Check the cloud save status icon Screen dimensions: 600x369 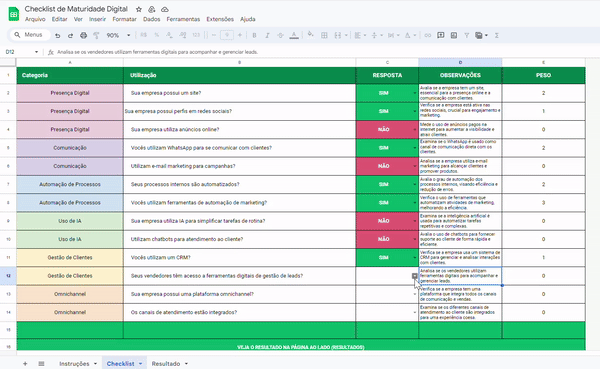click(165, 9)
